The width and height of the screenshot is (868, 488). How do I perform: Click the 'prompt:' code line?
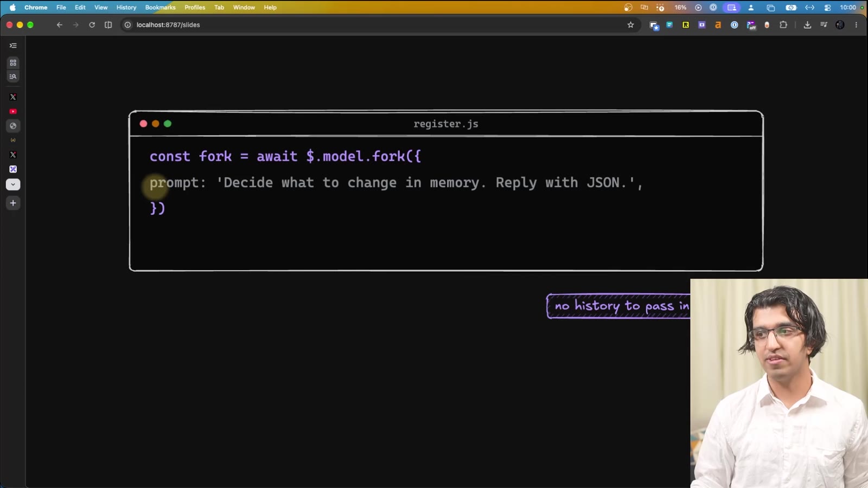tap(396, 183)
